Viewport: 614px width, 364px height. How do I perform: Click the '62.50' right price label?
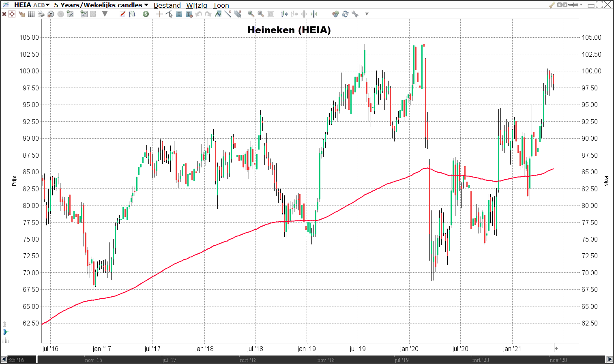click(590, 323)
